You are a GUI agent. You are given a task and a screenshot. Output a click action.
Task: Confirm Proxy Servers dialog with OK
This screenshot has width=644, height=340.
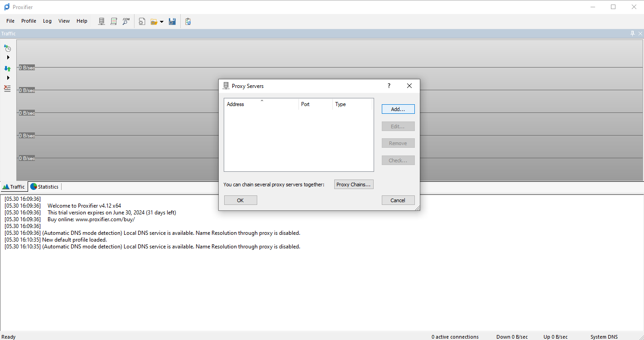(240, 200)
